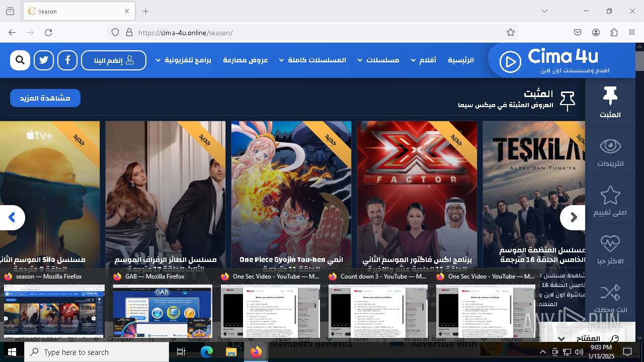644x362 pixels.
Task: Switch to the GAB Firefox window preview
Action: click(163, 305)
